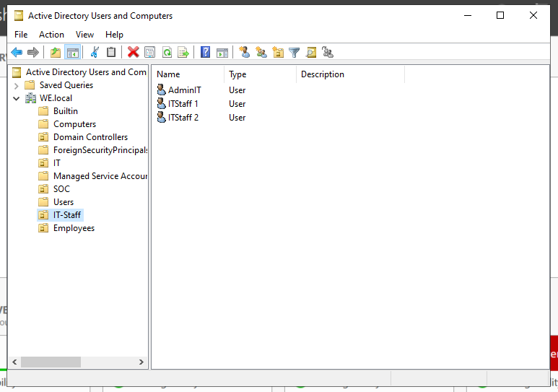Viewport: 558px width, 392px height.
Task: Click tree pane scroll left arrow
Action: pyautogui.click(x=14, y=362)
